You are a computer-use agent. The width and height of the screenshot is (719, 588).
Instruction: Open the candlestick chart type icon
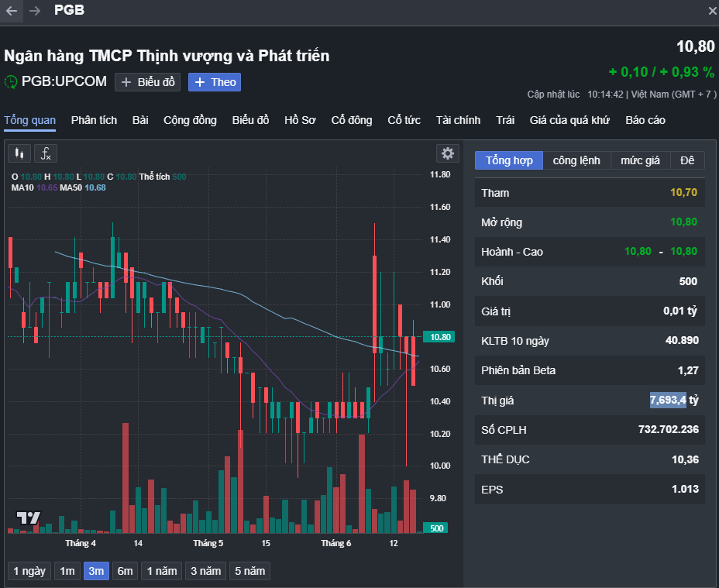[x=19, y=153]
